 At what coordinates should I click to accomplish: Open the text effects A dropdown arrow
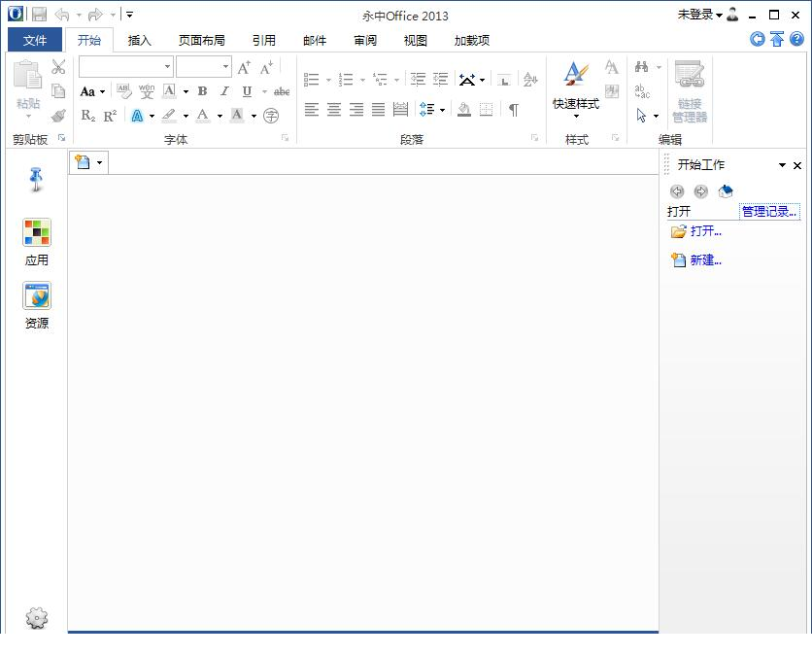(x=152, y=116)
